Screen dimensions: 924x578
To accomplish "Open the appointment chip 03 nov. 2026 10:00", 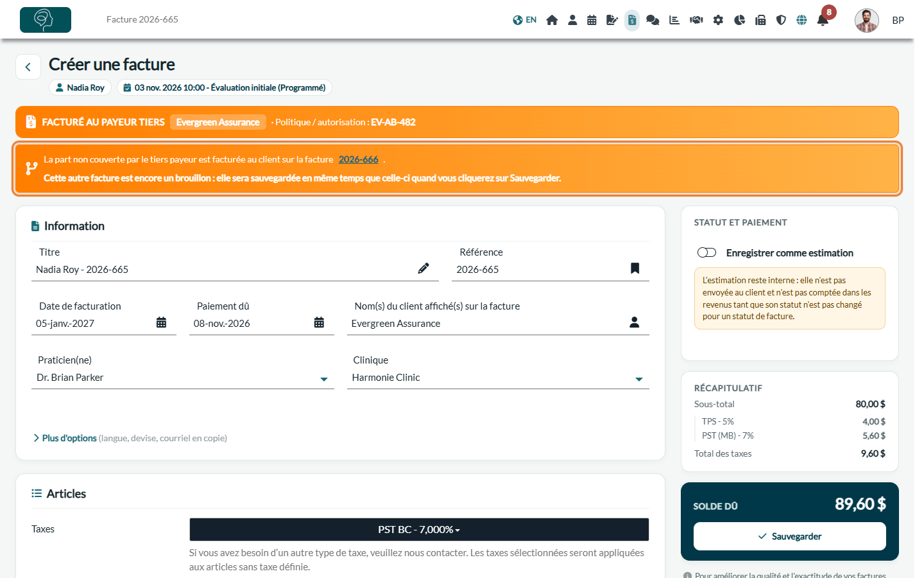I will pos(225,87).
